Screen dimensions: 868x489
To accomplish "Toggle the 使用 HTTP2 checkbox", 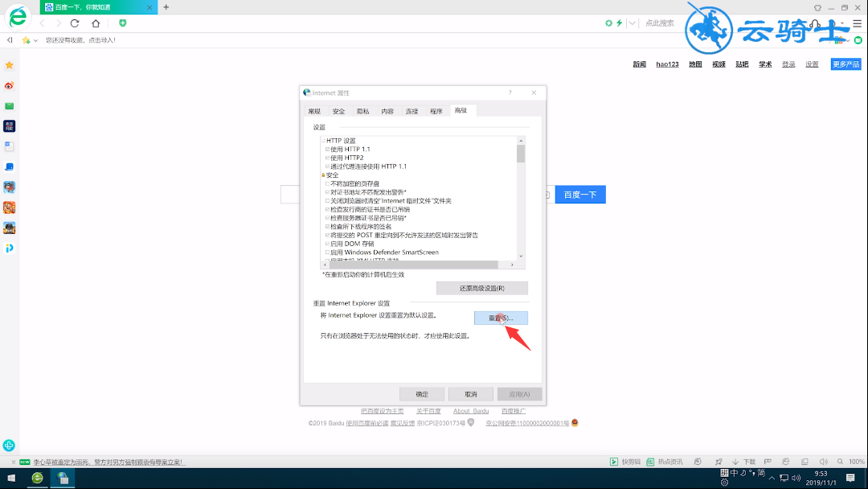I will (328, 158).
